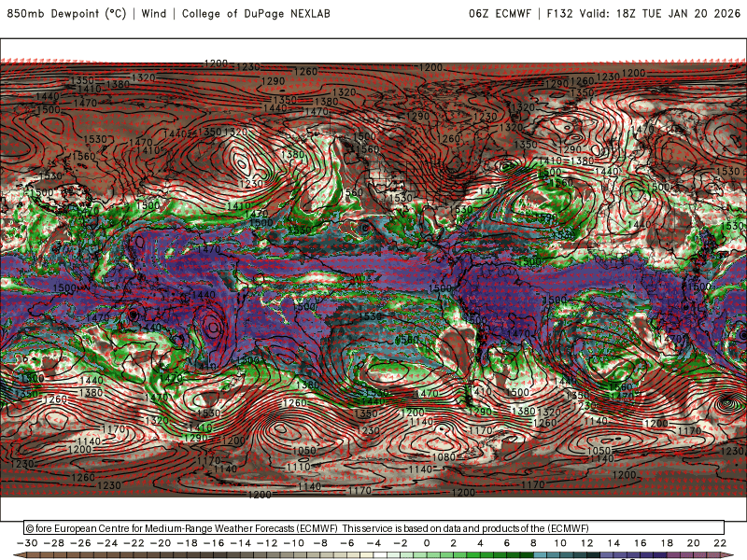Click the -2 legend value
Viewport: 747px width, 560px height.
401,543
